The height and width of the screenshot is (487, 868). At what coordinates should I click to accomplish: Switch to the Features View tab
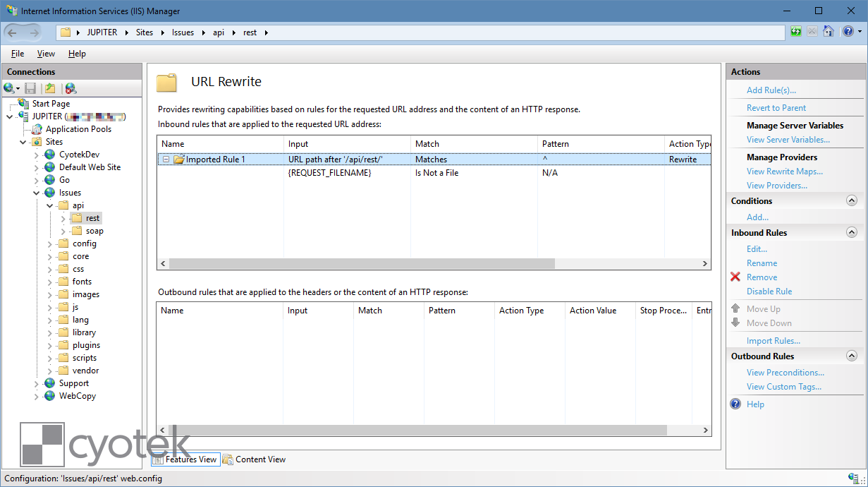point(185,459)
